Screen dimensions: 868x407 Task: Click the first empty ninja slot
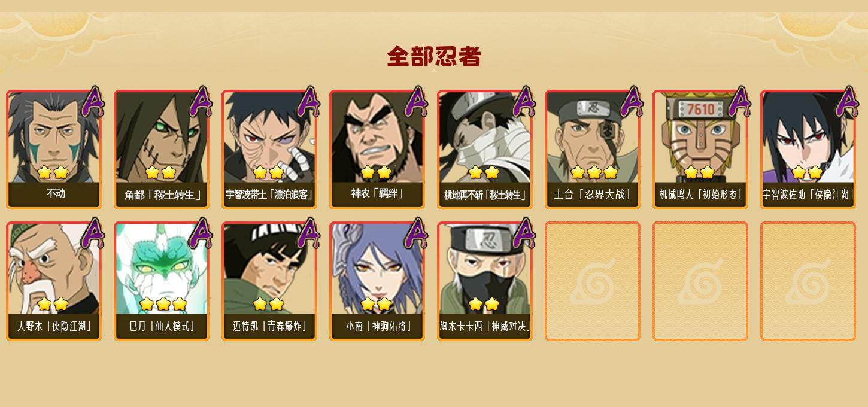[x=593, y=281]
